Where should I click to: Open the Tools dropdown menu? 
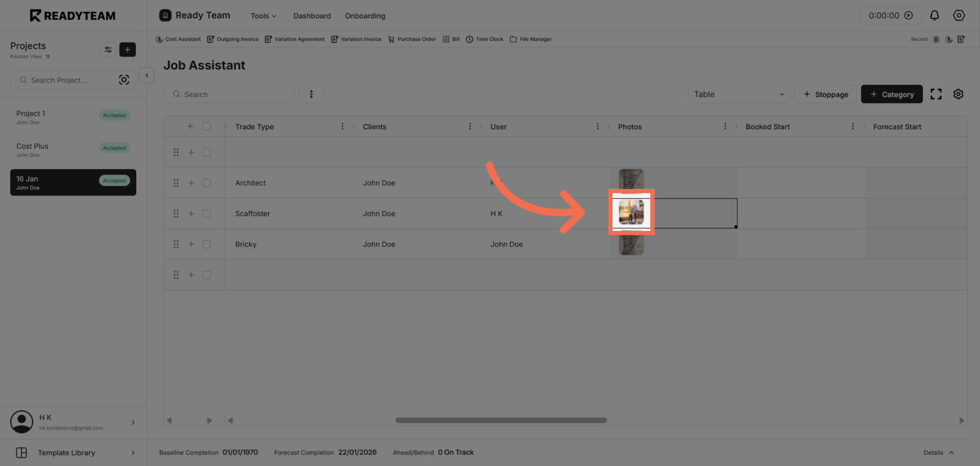click(263, 16)
